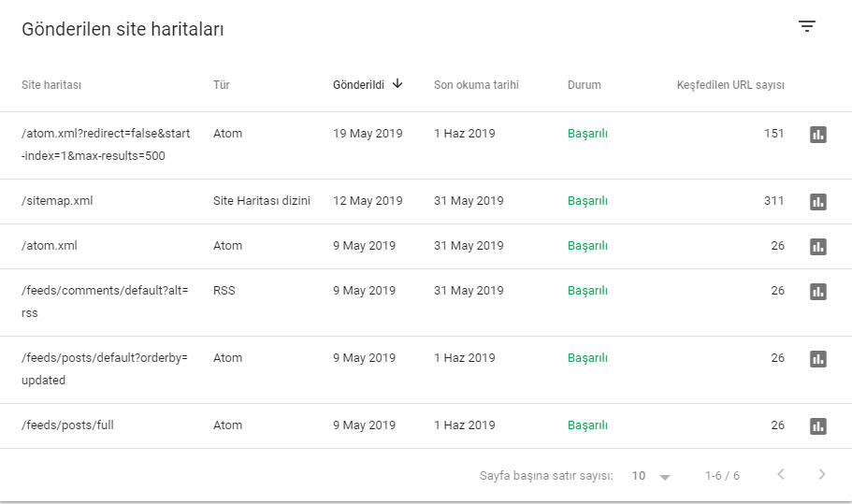Toggle sort arrow next to Gönderildi
Image resolution: width=852 pixels, height=504 pixels.
pyautogui.click(x=397, y=83)
